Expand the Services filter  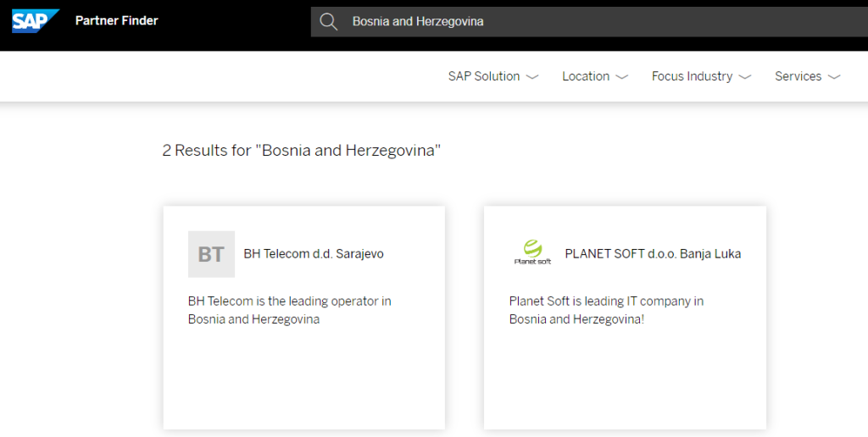pos(808,76)
